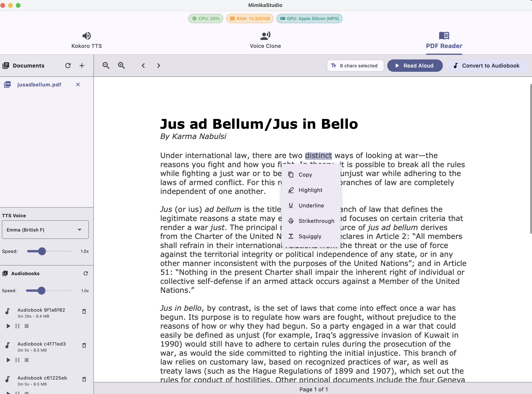Pause Audiobook 9f1a6f82
532x394 pixels.
point(17,326)
